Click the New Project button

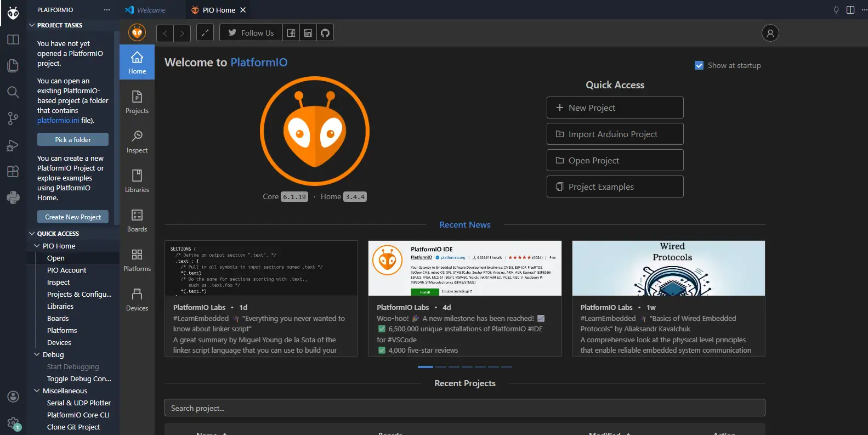click(615, 108)
